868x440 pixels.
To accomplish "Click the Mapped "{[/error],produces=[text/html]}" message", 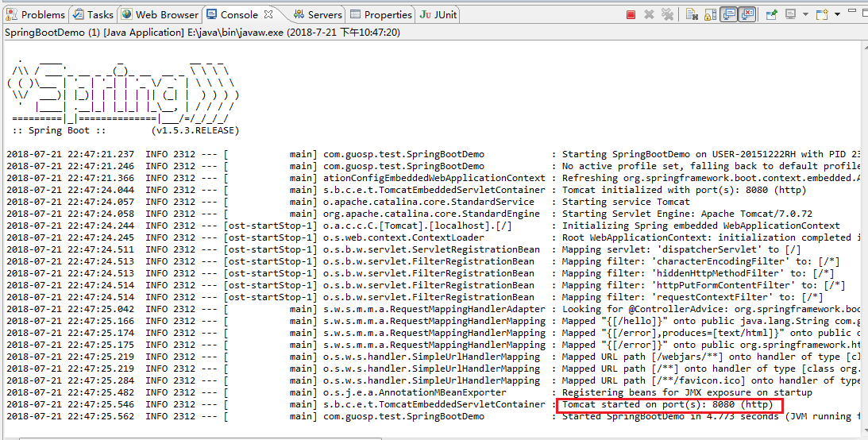I will pos(712,333).
